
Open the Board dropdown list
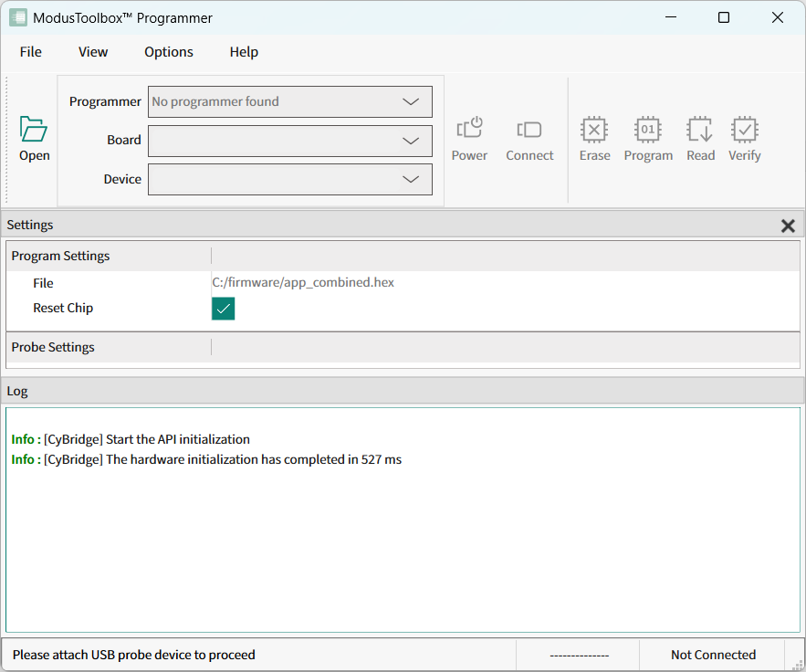411,141
